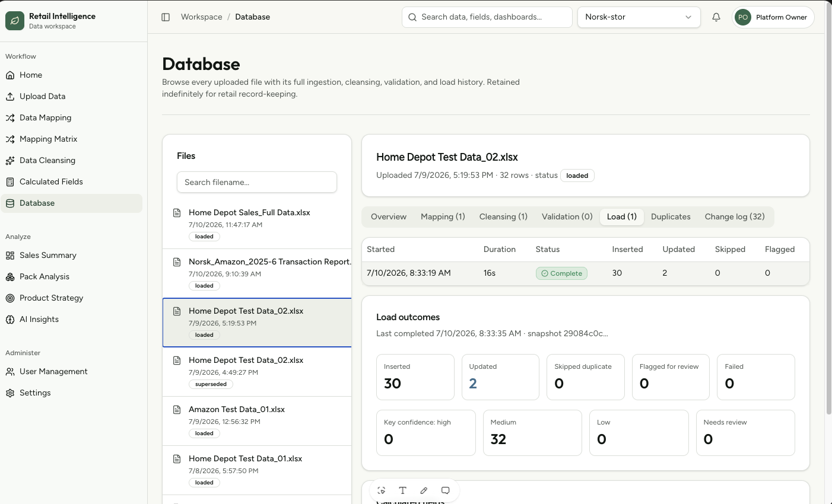Click the Key confidence: high card
832x504 pixels.
pyautogui.click(x=426, y=433)
